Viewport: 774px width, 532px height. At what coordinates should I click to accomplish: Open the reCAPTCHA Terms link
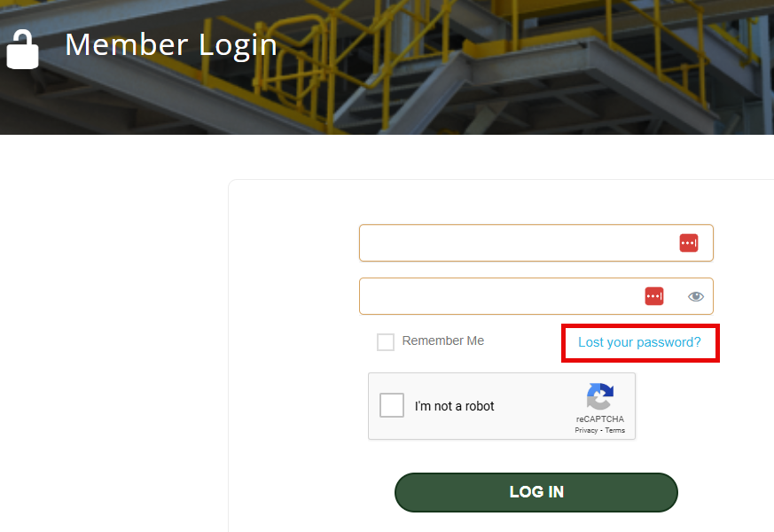tap(615, 430)
